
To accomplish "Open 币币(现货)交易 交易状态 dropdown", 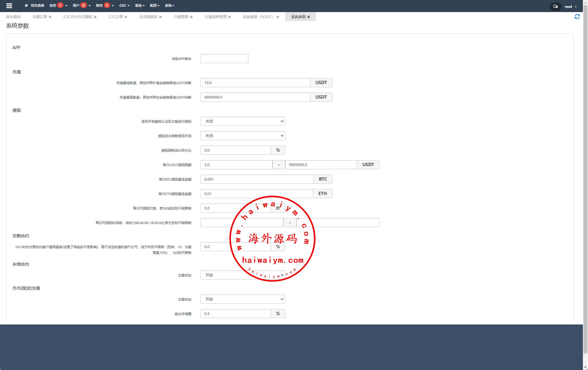I will click(x=243, y=299).
